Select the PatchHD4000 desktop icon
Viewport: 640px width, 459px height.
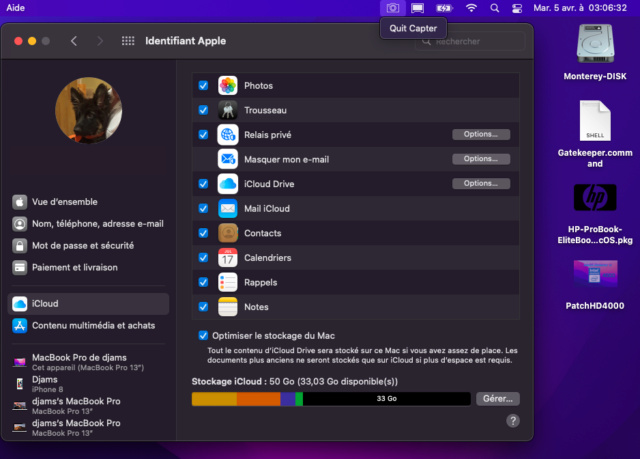point(595,273)
